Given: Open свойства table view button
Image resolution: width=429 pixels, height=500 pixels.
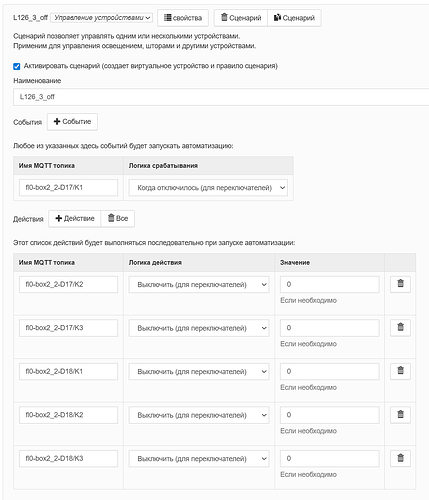Looking at the screenshot, I should pos(183,18).
